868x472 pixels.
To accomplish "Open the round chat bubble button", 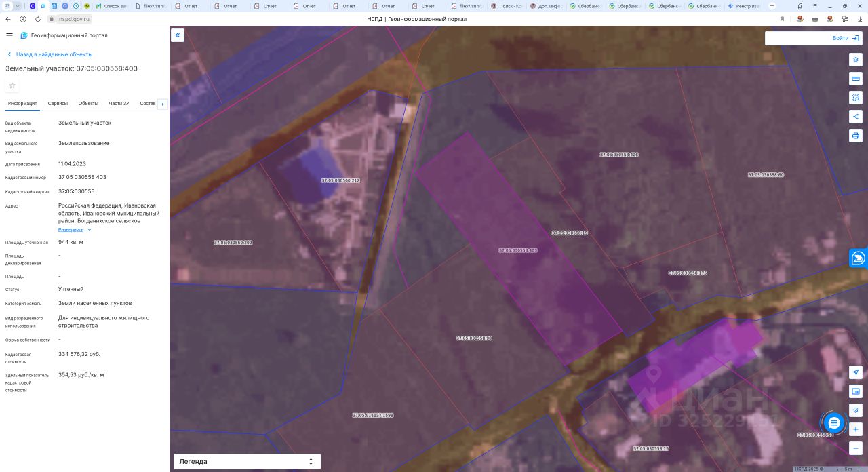I will click(x=834, y=423).
